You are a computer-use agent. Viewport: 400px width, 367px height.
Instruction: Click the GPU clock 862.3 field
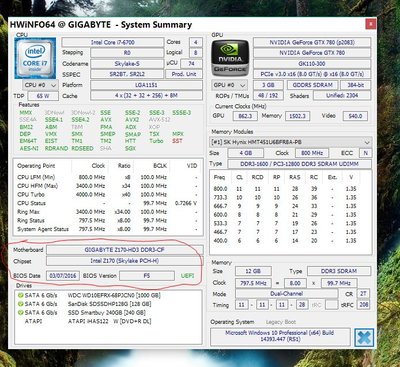(x=245, y=116)
